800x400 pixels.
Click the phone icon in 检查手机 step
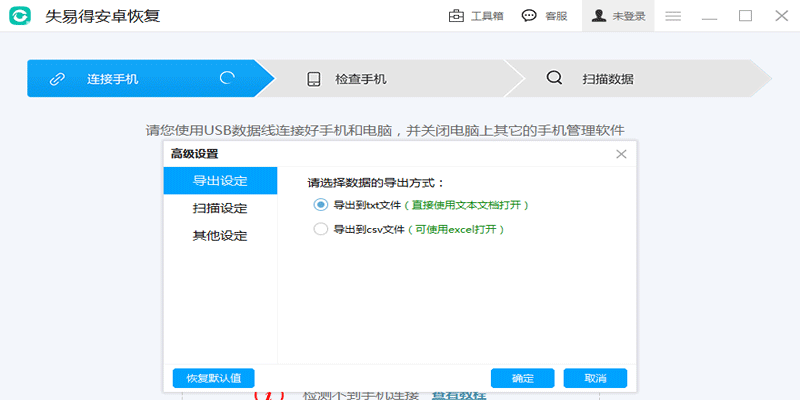point(314,79)
